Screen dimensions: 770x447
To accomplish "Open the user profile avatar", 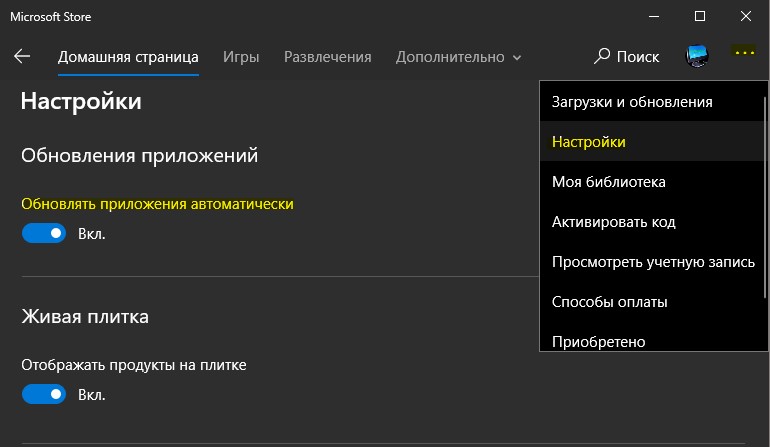I will (x=697, y=56).
